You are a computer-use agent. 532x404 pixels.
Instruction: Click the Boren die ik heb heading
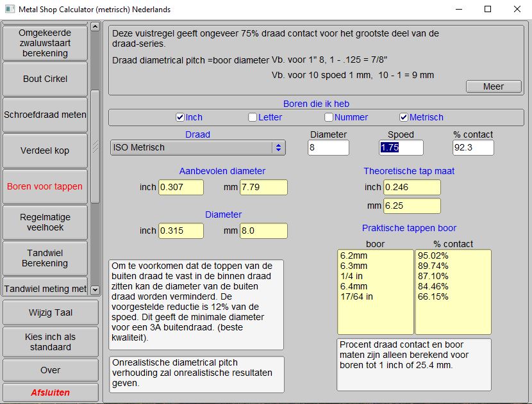click(316, 104)
